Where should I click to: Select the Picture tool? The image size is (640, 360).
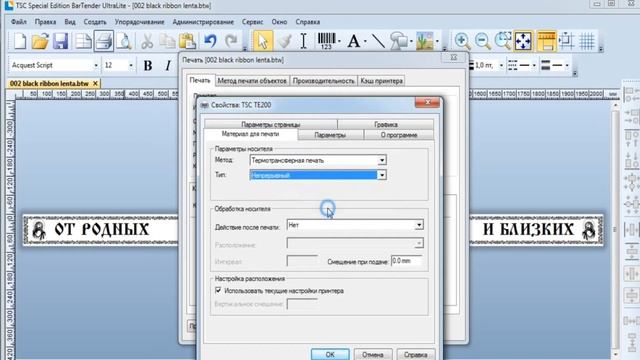click(x=424, y=41)
